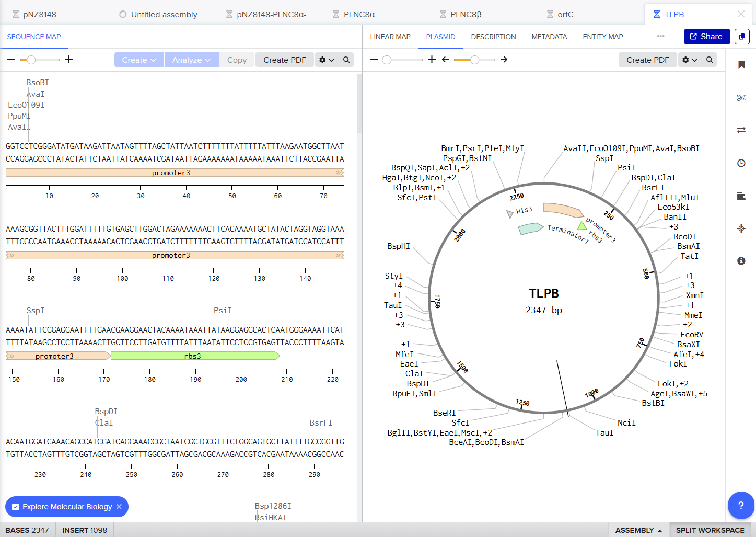Open the scissors digest tool
Image resolution: width=756 pixels, height=537 pixels.
point(741,98)
